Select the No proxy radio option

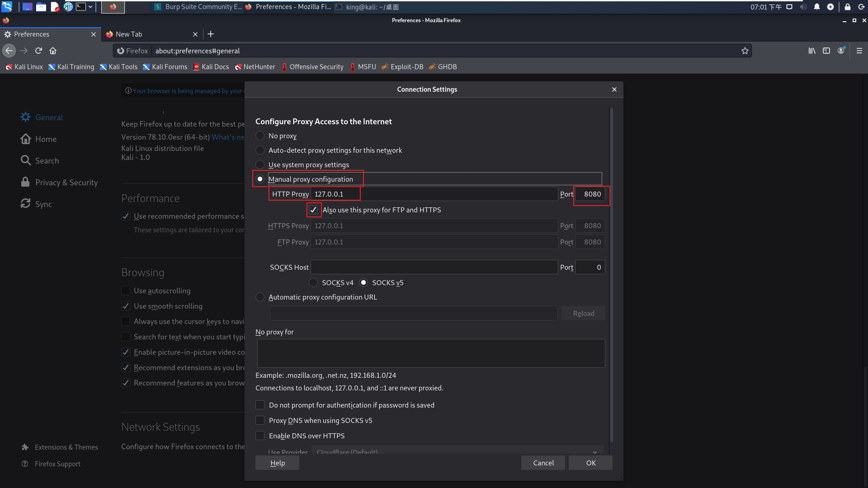pos(260,136)
